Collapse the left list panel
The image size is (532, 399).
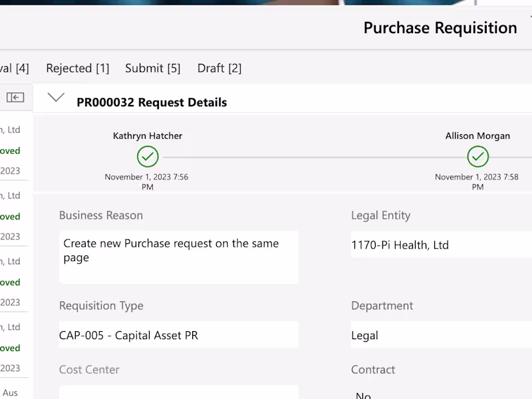point(15,98)
